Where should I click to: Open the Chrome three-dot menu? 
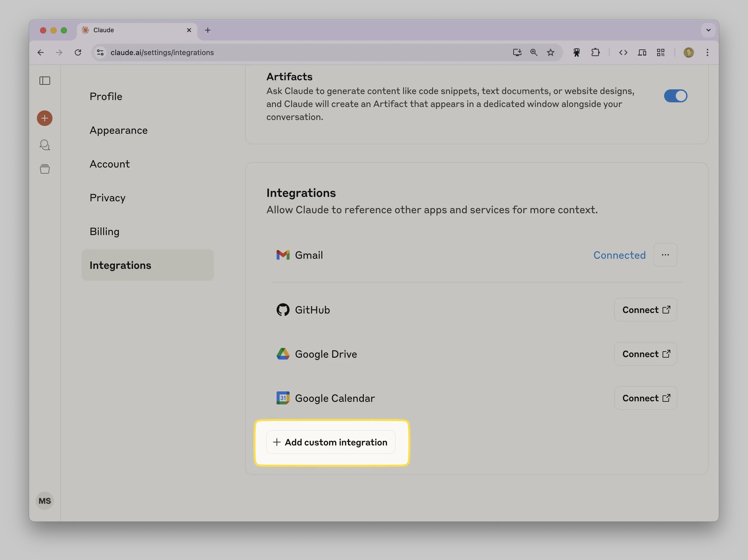point(707,52)
